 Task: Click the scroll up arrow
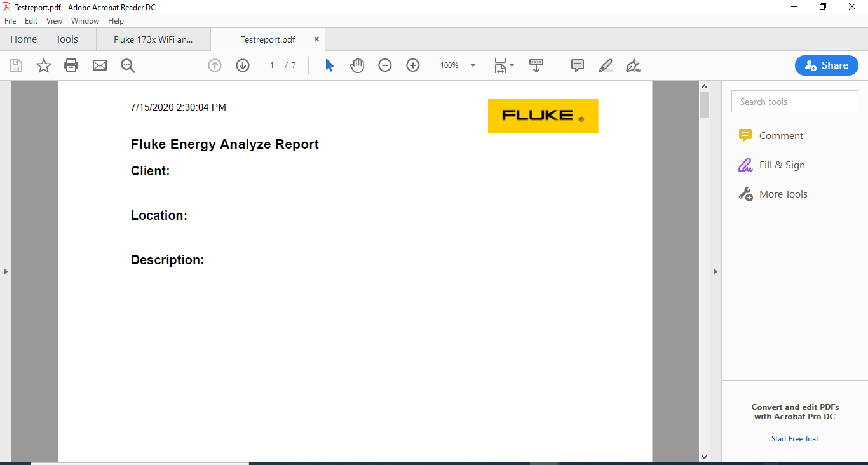coord(704,86)
